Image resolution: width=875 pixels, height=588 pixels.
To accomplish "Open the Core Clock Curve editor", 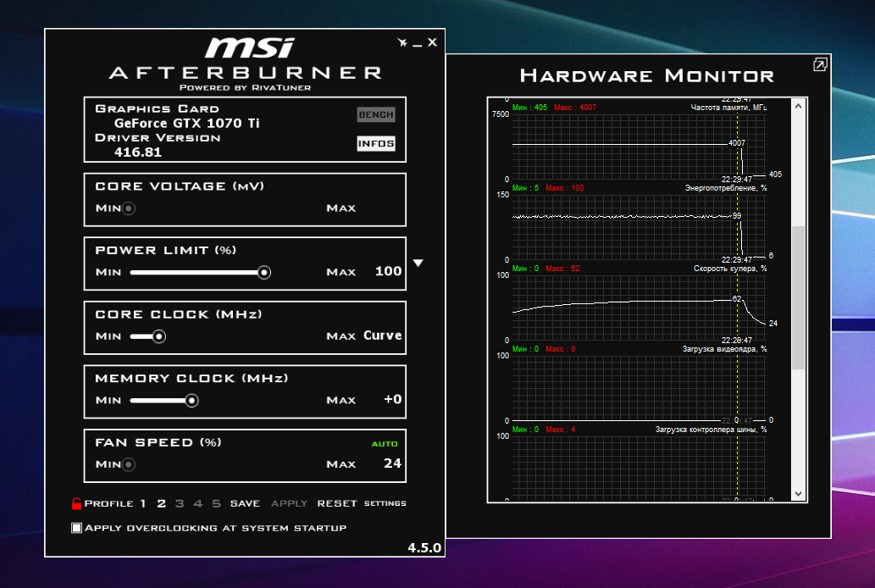I will coord(382,335).
